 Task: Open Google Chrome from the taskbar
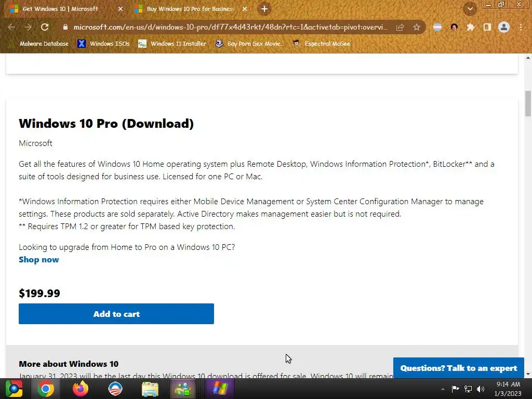[46, 389]
